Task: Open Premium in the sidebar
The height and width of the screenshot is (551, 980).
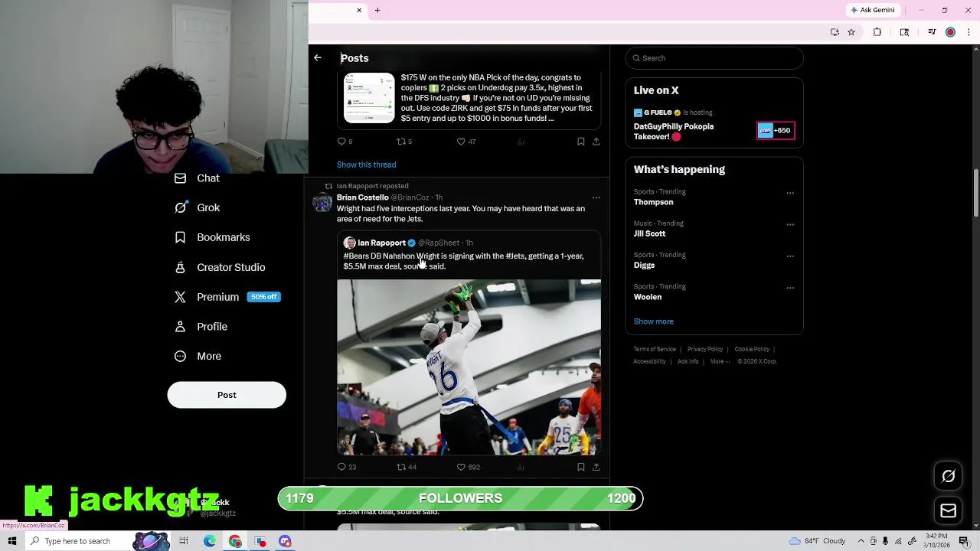Action: 207,297
